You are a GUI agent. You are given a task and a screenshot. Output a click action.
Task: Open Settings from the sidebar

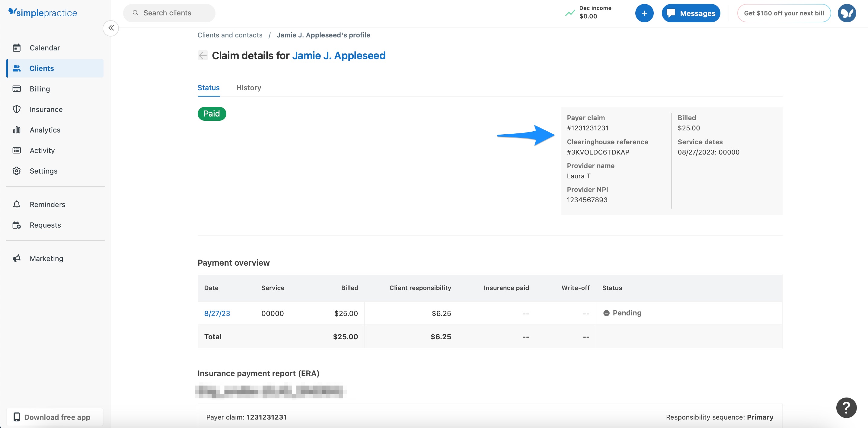55,171
